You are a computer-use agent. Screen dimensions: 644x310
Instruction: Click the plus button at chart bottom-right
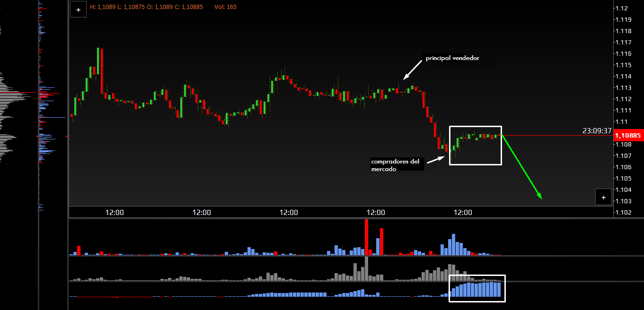(603, 198)
